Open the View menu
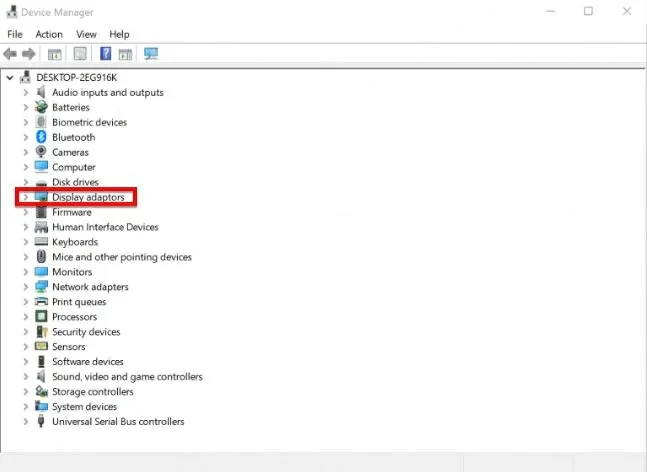This screenshot has width=647, height=472. click(86, 34)
